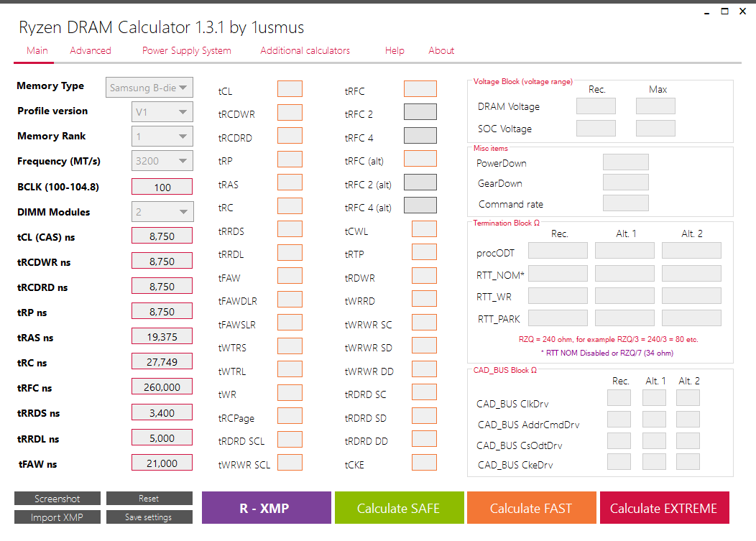Expand the Profile version dropdown
This screenshot has height=541, width=756.
(162, 112)
